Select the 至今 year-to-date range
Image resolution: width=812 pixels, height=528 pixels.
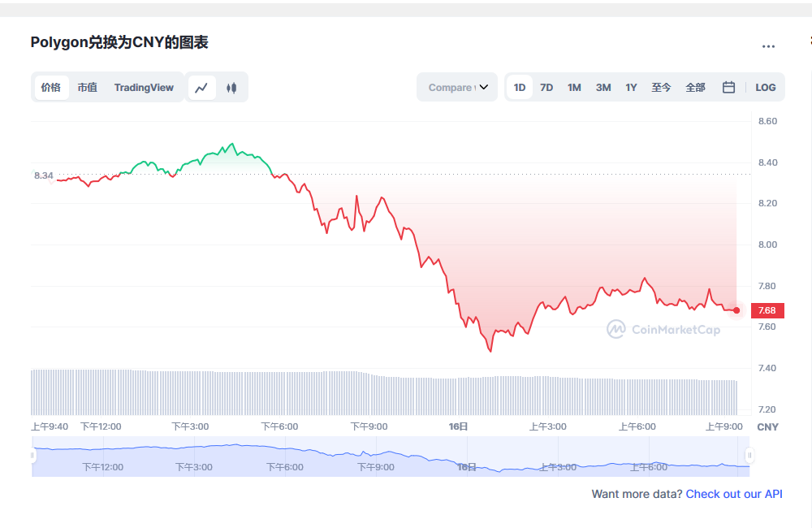[x=661, y=88]
